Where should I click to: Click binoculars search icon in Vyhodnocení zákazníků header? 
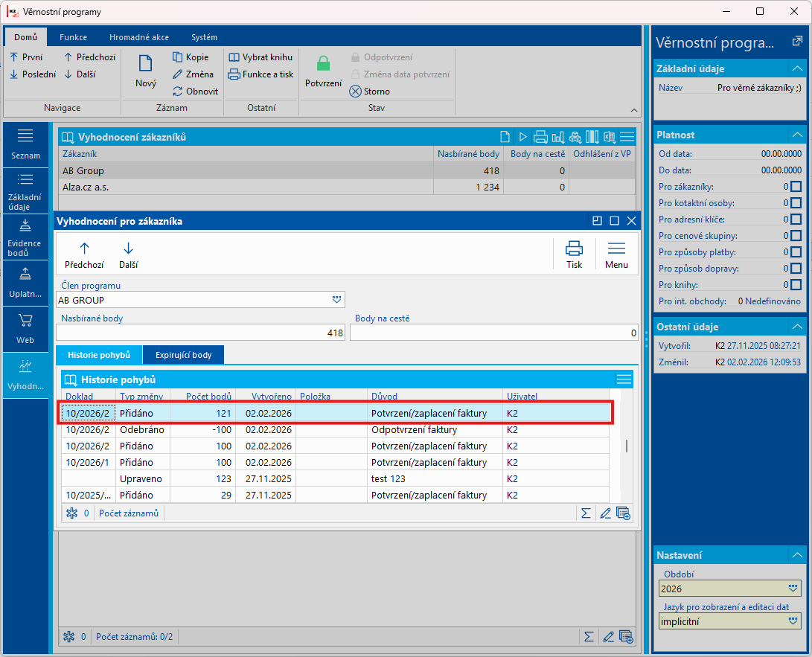click(575, 137)
